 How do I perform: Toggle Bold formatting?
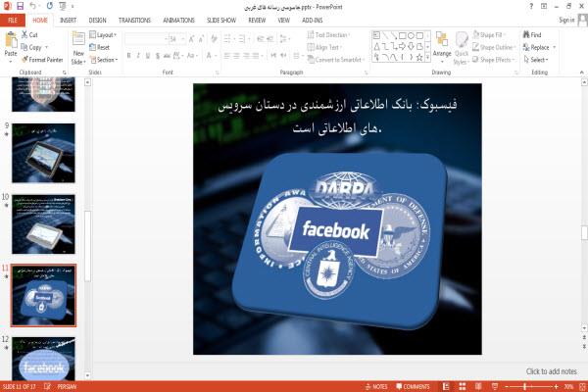coord(128,56)
